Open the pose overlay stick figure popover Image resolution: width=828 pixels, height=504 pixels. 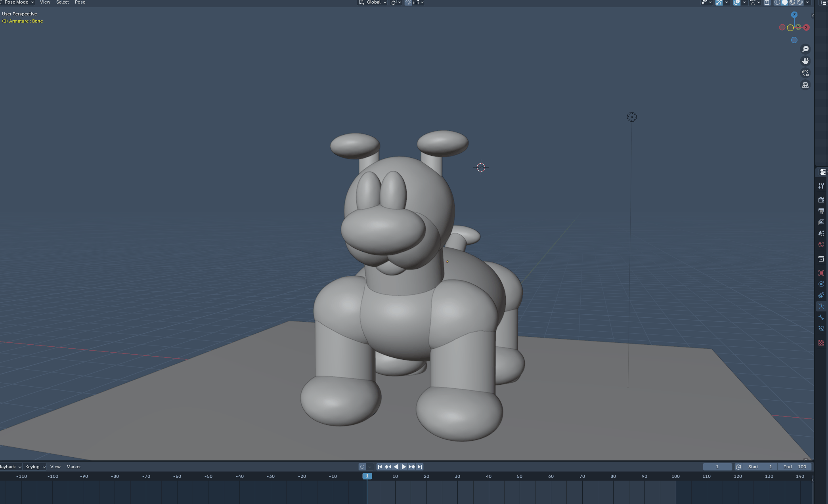(755, 2)
